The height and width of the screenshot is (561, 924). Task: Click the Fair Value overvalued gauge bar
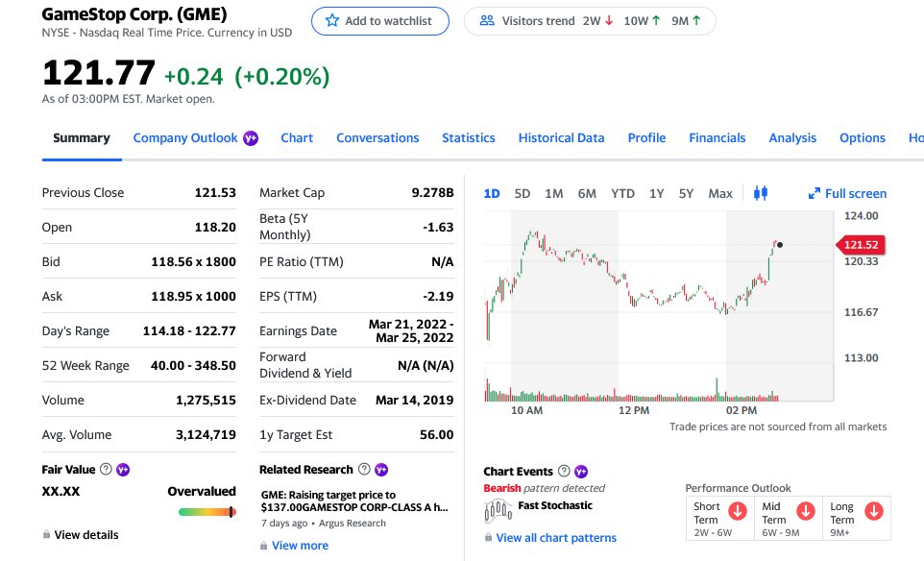pos(207,512)
